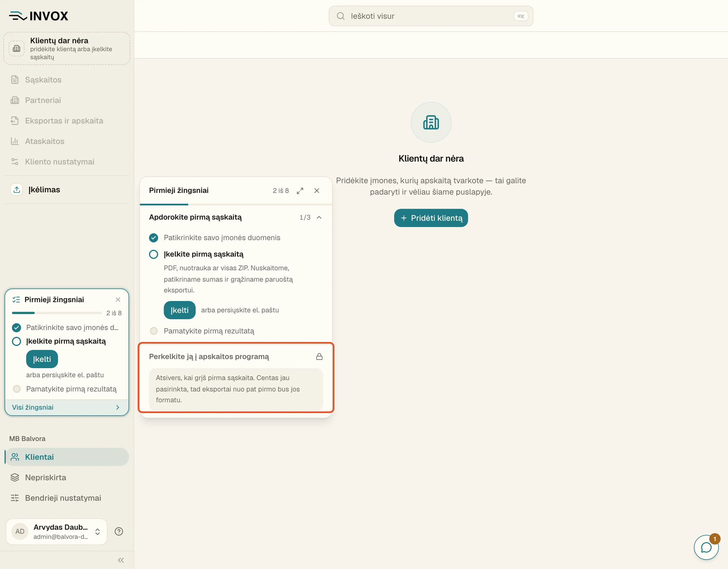This screenshot has height=569, width=728.
Task: Click the INVOX logo
Action: point(38,16)
